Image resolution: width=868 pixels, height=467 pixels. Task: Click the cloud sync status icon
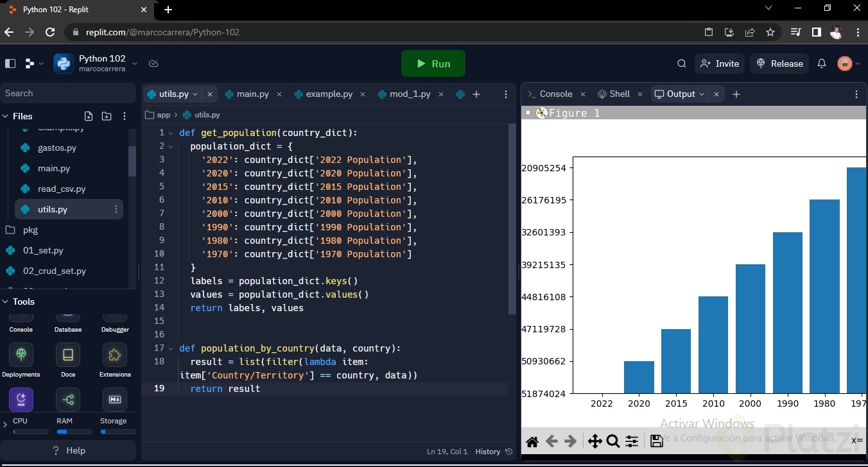click(x=153, y=64)
